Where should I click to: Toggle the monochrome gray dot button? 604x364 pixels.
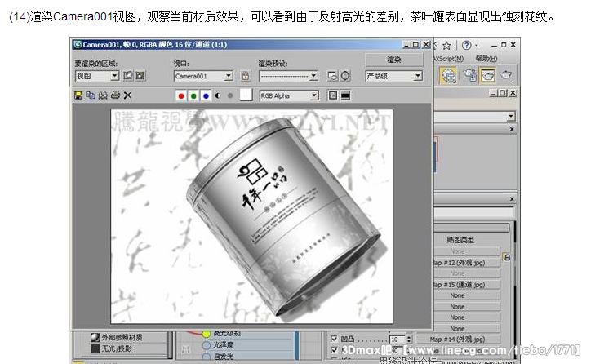coord(230,95)
